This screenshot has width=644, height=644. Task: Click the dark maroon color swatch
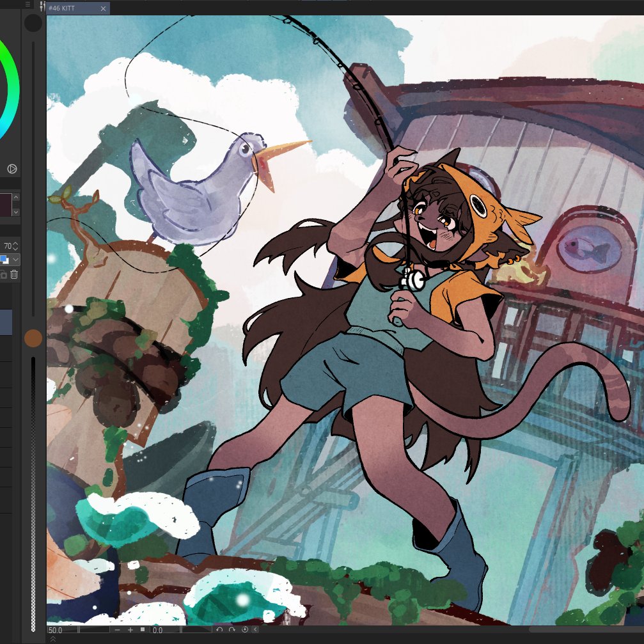tap(5, 205)
